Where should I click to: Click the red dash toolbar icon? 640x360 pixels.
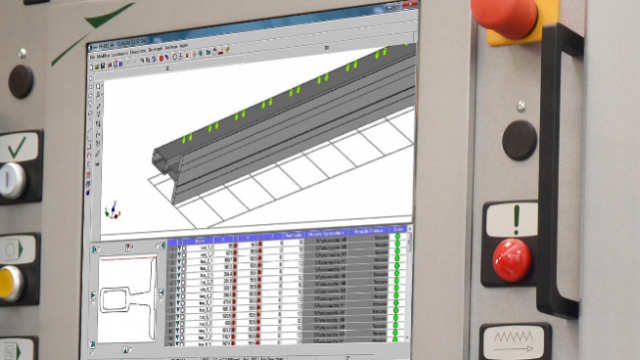pos(221,51)
